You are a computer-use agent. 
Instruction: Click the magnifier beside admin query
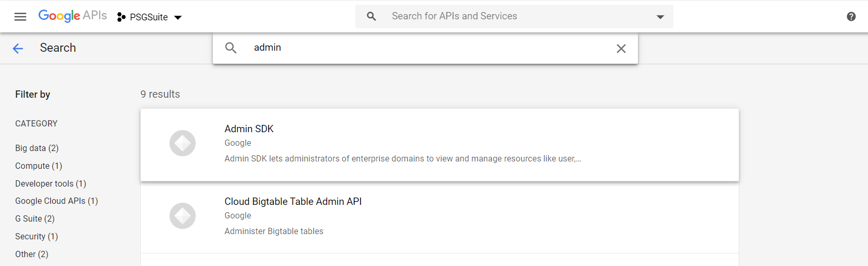point(231,48)
